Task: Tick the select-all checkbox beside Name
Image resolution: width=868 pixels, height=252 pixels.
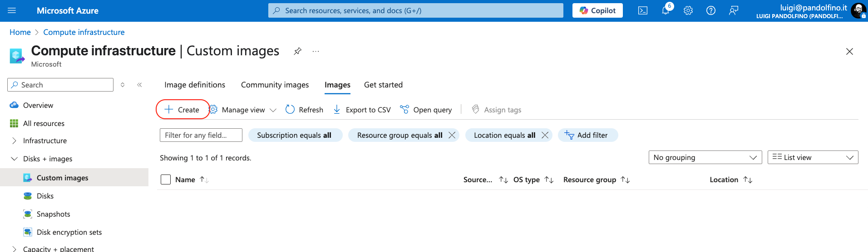Action: [166, 179]
